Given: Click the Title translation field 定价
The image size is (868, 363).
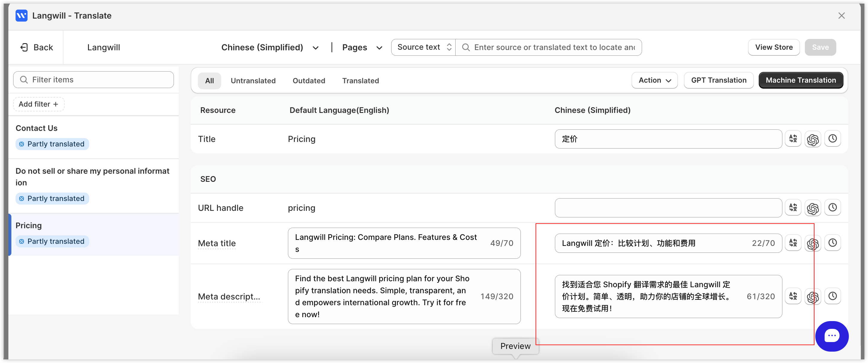Looking at the screenshot, I should click(x=668, y=139).
